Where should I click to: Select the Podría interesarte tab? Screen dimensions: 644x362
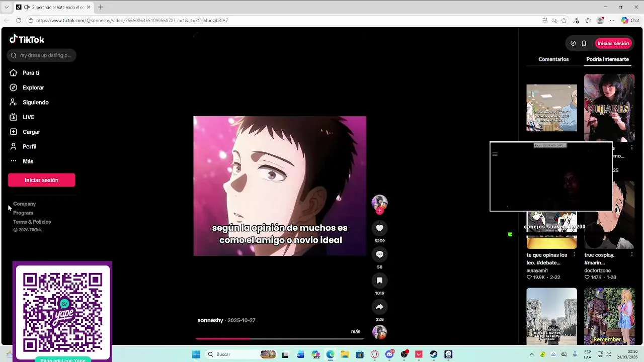point(607,59)
